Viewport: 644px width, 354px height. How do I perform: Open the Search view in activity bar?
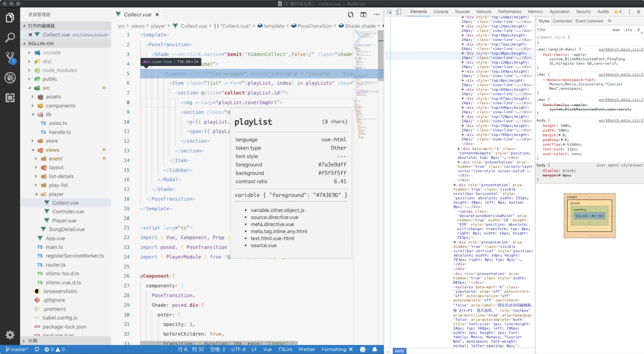coord(10,38)
